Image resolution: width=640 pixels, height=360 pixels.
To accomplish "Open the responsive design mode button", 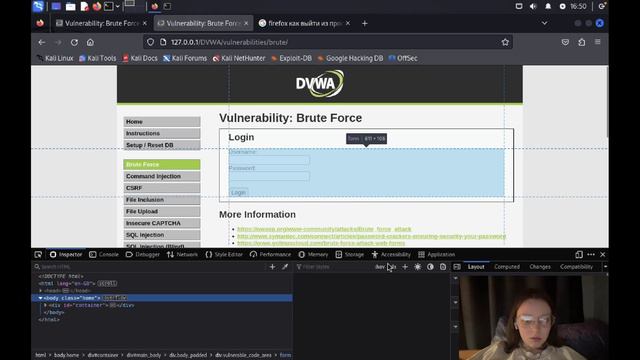I will 579,255.
